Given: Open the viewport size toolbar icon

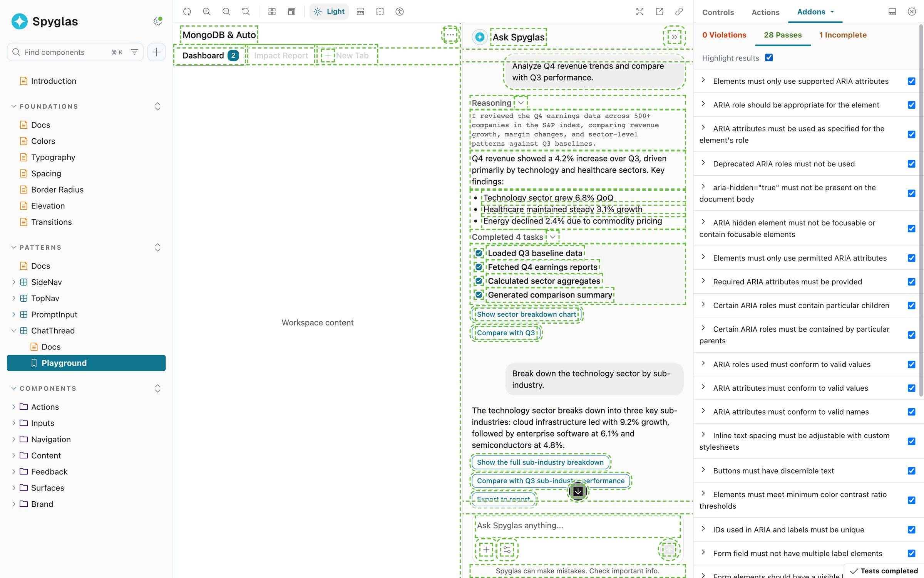Looking at the screenshot, I should coord(291,12).
